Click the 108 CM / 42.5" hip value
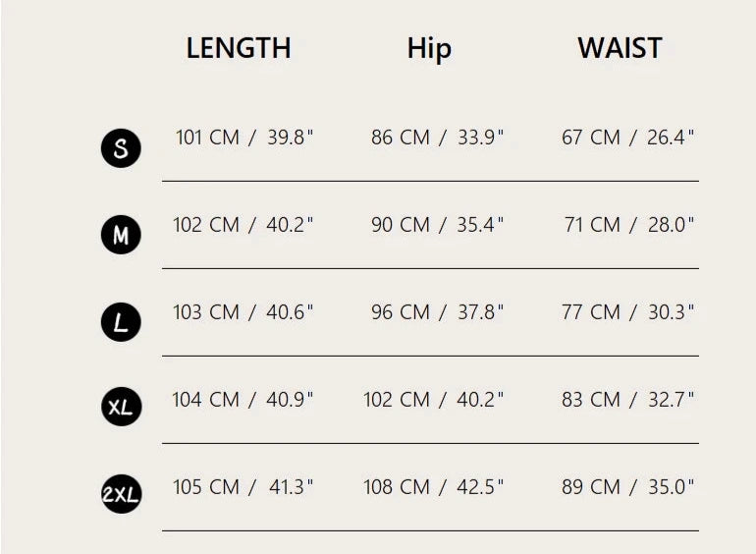 pos(433,487)
